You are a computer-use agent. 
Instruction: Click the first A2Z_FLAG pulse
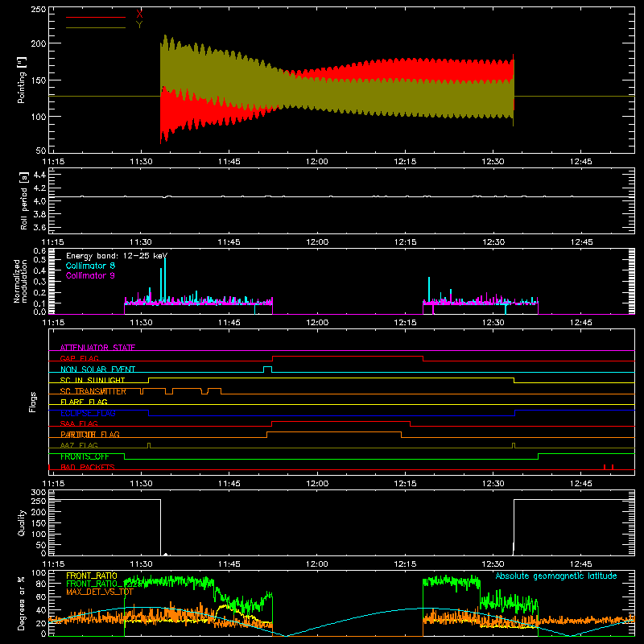click(149, 445)
